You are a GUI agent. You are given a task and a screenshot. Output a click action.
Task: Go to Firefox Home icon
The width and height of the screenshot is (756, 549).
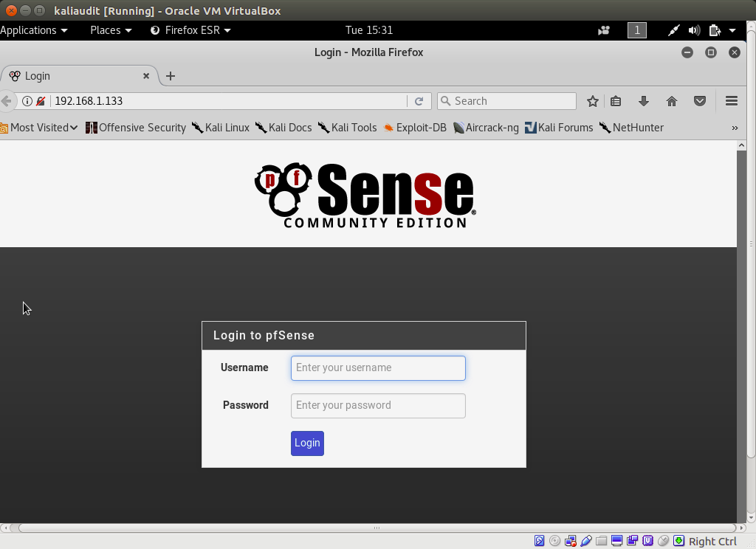coord(672,101)
